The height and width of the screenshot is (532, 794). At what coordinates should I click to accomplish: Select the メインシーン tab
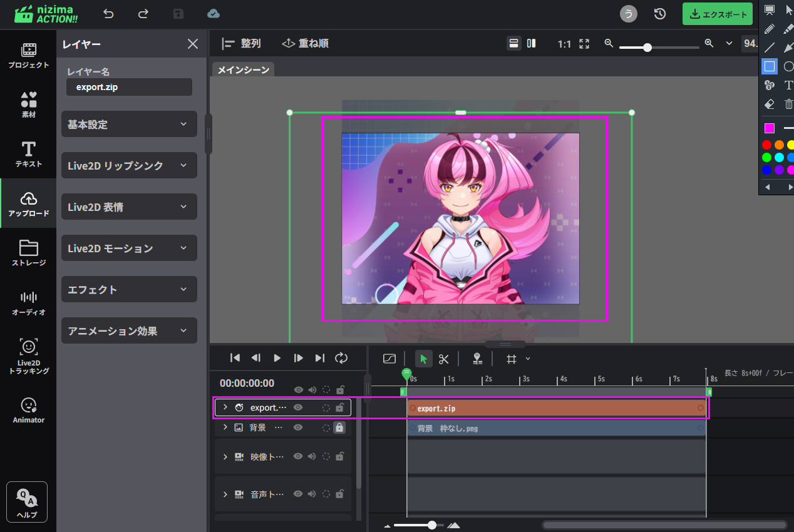coord(243,70)
